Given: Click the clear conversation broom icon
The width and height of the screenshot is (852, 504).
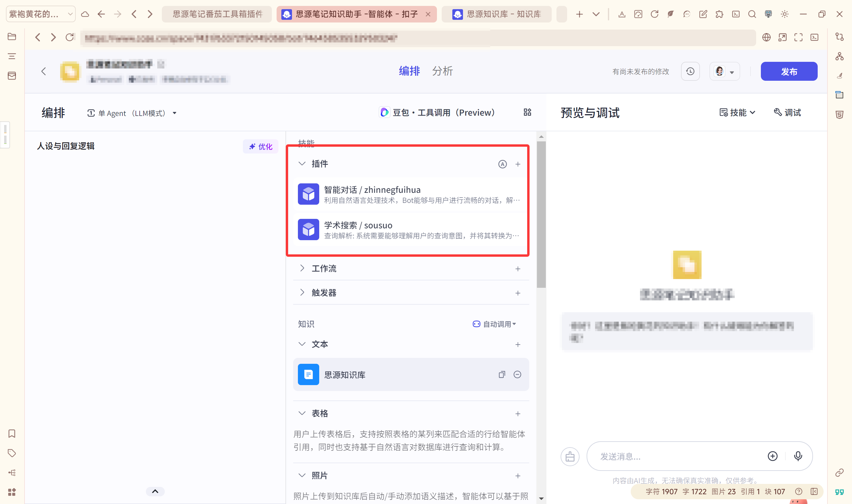Looking at the screenshot, I should (570, 456).
